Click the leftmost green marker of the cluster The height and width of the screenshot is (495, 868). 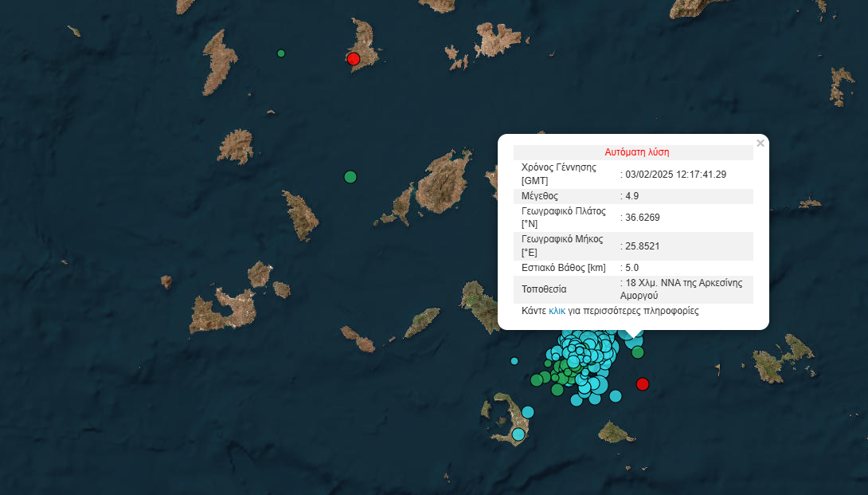click(x=537, y=379)
